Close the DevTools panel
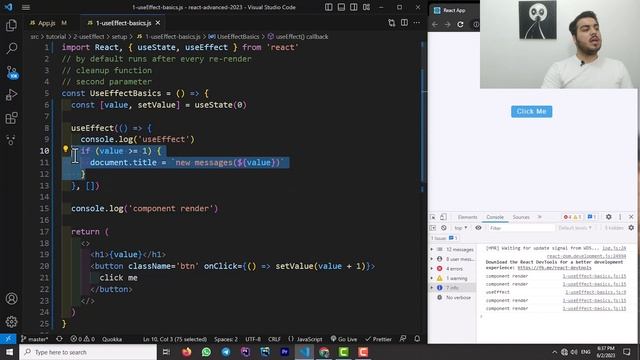Viewport: 640px width, 360px height. click(631, 217)
